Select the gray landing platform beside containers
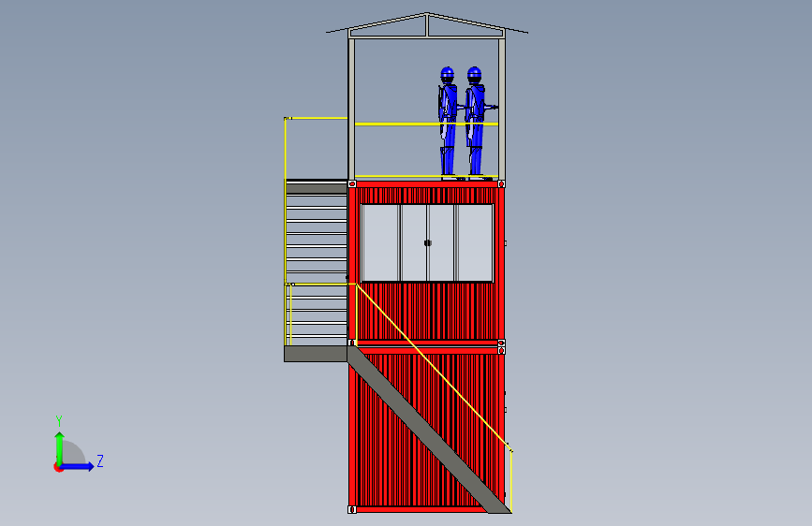This screenshot has width=812, height=526. click(316, 354)
